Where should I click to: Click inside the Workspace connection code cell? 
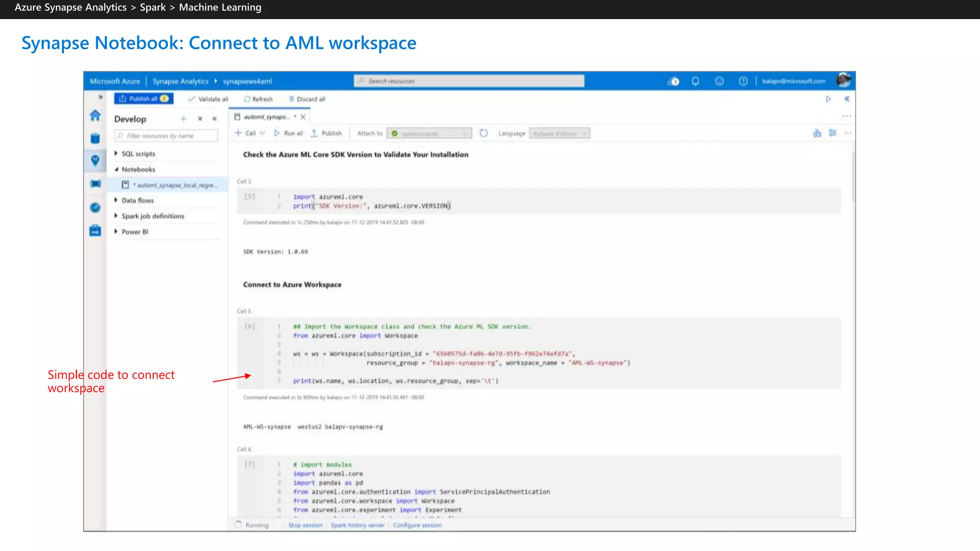tap(539, 353)
